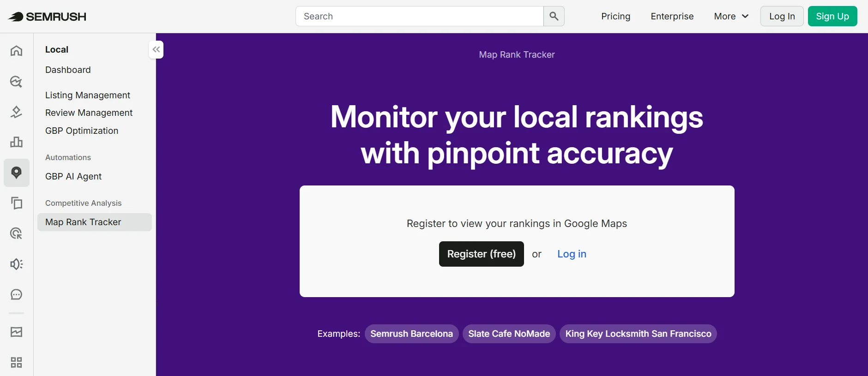868x376 pixels.
Task: Open the grid App Center icon
Action: click(x=16, y=362)
